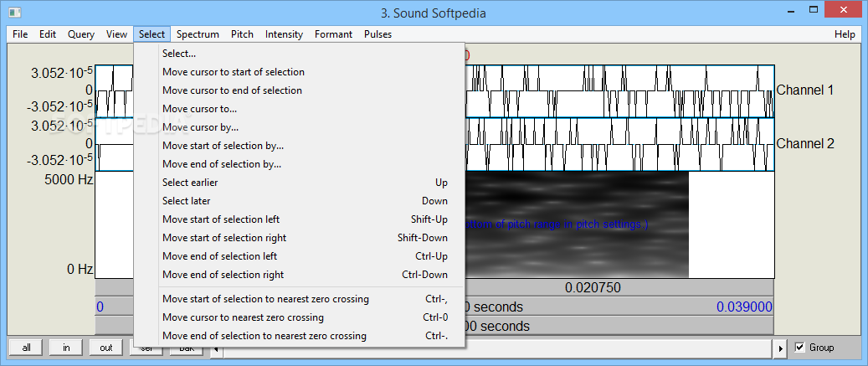Image resolution: width=868 pixels, height=366 pixels.
Task: Choose 'Move end of selection left'
Action: pyautogui.click(x=299, y=256)
